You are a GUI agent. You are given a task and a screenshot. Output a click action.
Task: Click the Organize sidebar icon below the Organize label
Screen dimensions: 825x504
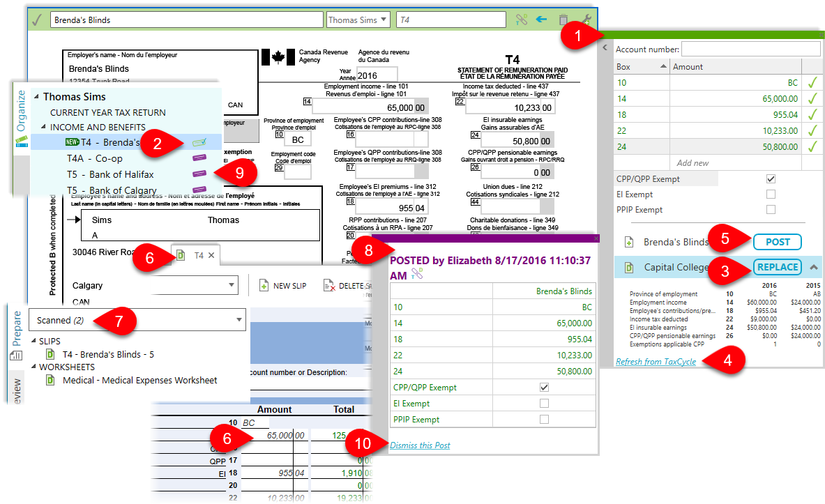(x=21, y=142)
